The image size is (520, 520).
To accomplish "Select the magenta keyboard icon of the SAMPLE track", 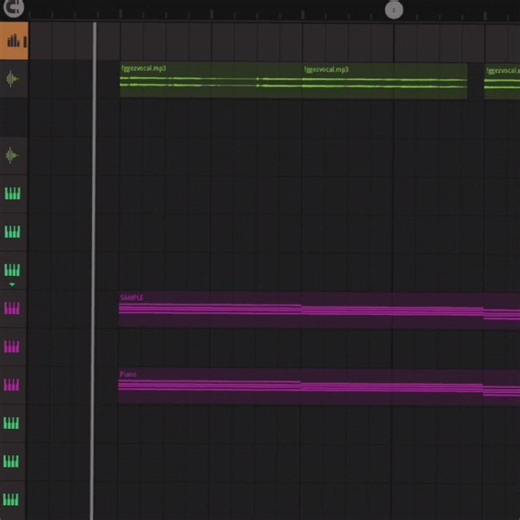I will point(12,308).
